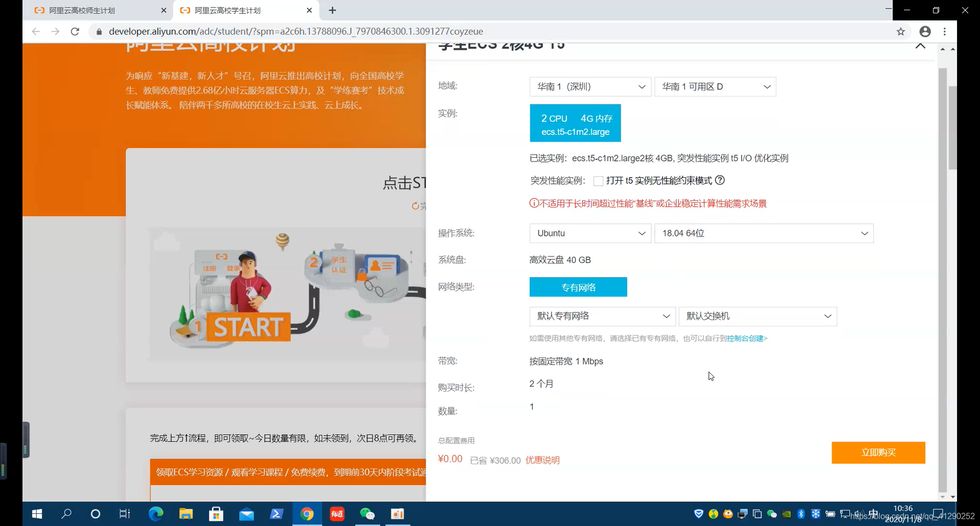Select the 2 CPU 4G 内存 instance tile
980x526 pixels.
[575, 123]
